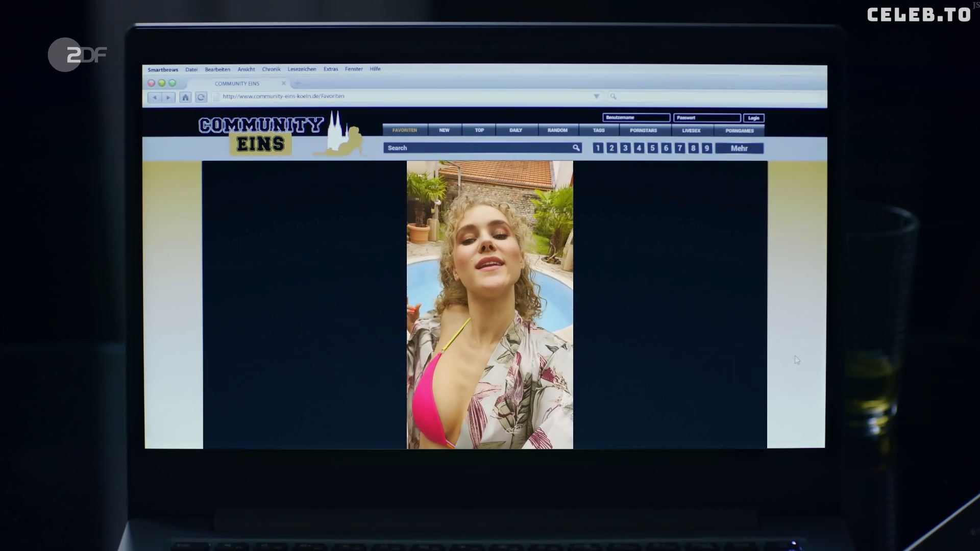Screen dimensions: 980x551
Task: Click the green maximize window button
Action: [173, 83]
